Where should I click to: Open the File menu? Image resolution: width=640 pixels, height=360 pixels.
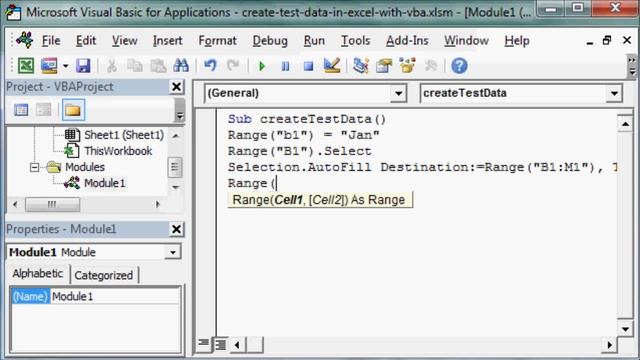tap(51, 40)
